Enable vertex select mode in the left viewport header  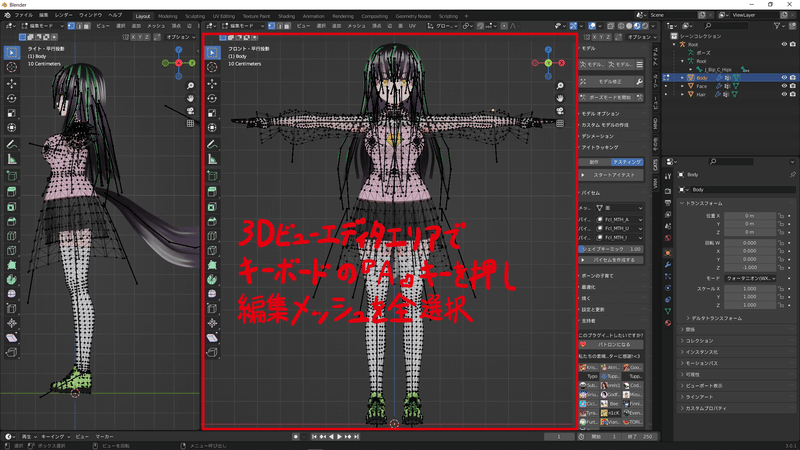[71, 26]
